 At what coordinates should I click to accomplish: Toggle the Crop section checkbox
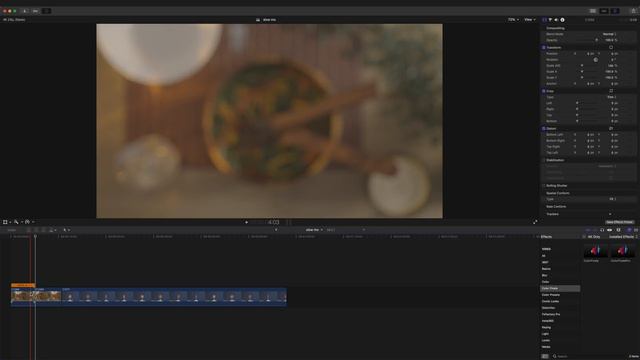click(x=544, y=91)
